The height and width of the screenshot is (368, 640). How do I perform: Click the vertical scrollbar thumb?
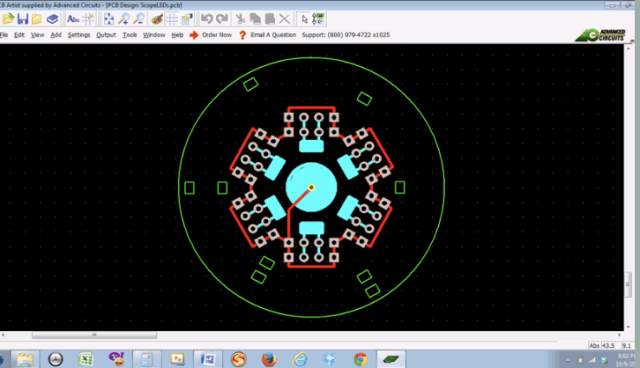(628, 284)
